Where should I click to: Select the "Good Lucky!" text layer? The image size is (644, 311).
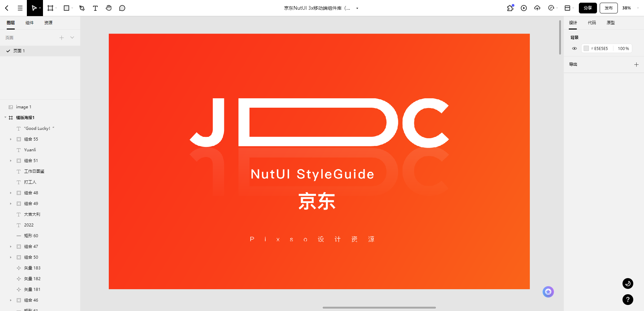pyautogui.click(x=40, y=128)
